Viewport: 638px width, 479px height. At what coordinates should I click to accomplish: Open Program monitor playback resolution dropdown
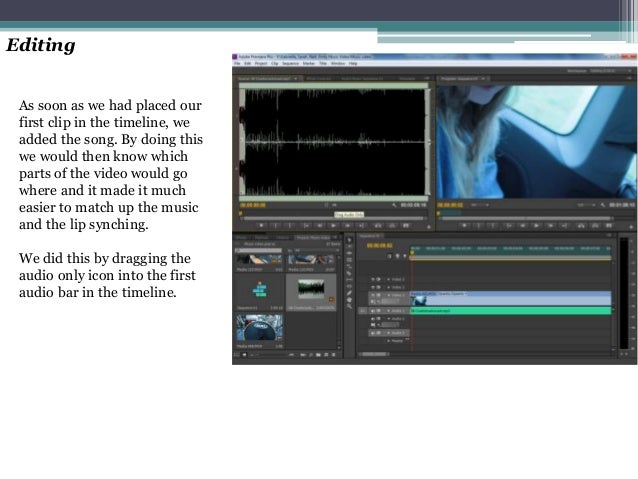587,205
